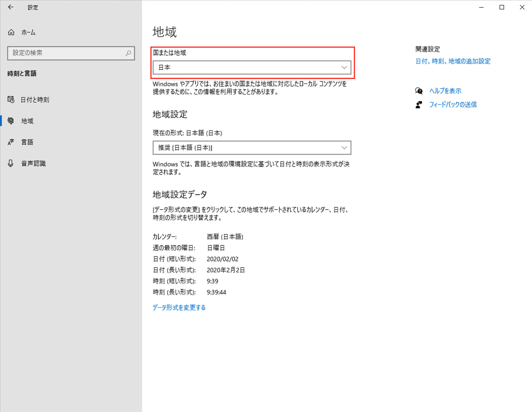532x412 pixels.
Task: Click the help speech-bubble icon
Action: pyautogui.click(x=419, y=91)
